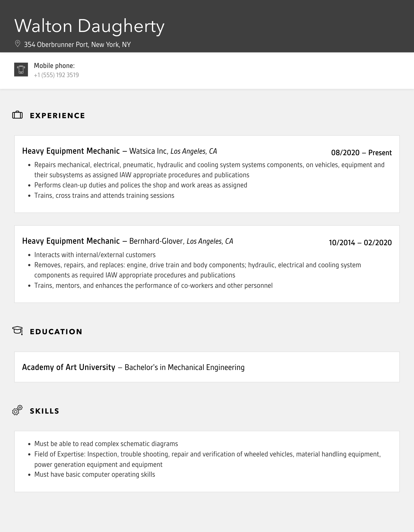The image size is (414, 532).
Task: Click the briefcase Experience icon
Action: 17,115
